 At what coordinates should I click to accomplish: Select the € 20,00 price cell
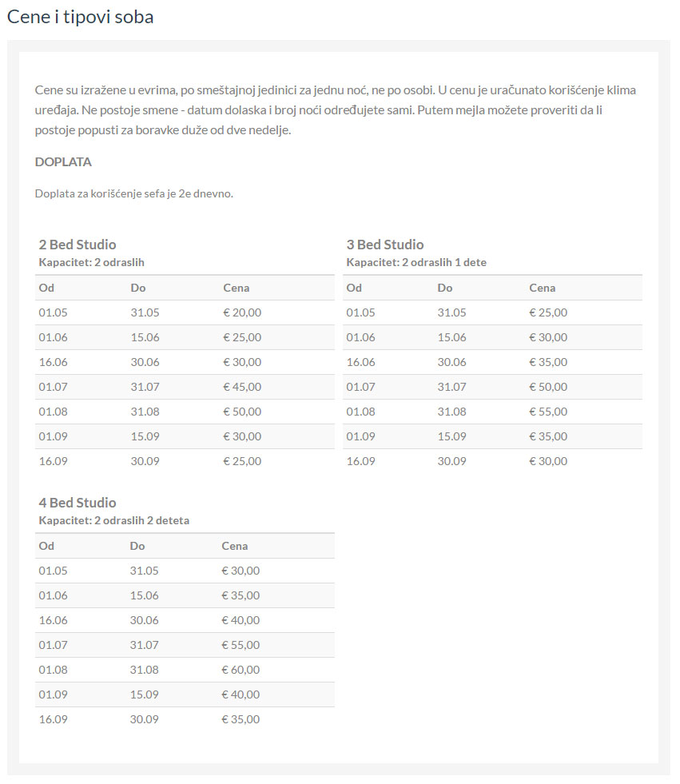(x=242, y=312)
